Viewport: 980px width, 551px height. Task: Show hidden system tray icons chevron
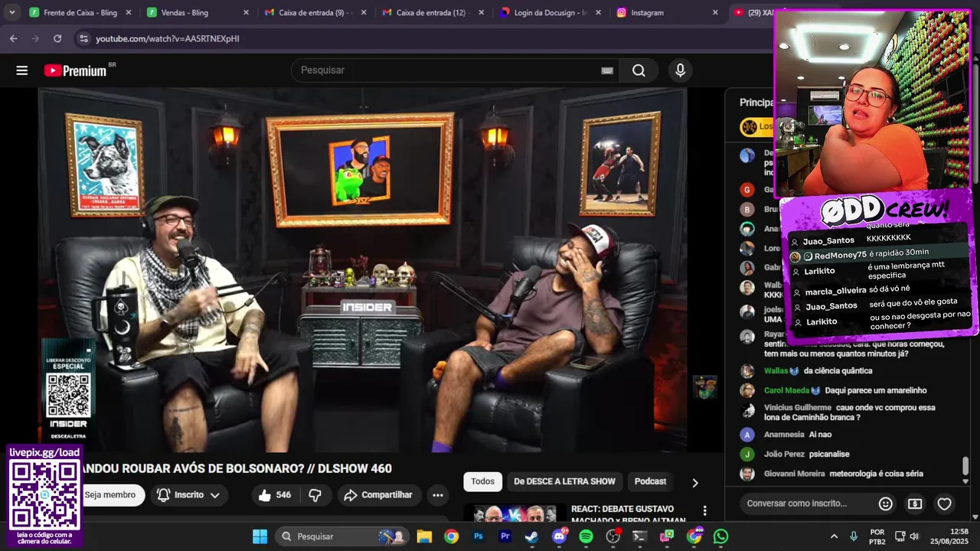coord(834,536)
